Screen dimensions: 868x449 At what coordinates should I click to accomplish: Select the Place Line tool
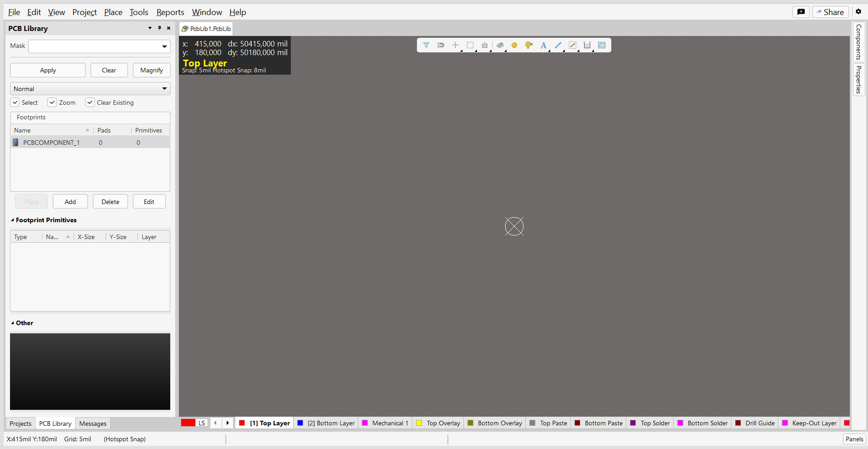click(558, 45)
